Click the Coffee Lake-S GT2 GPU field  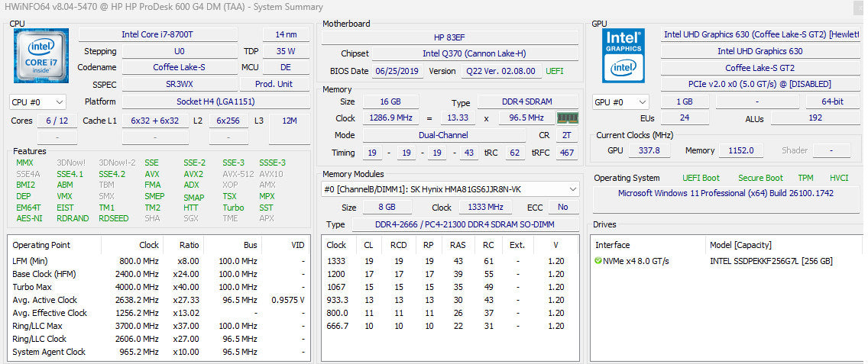(x=760, y=67)
